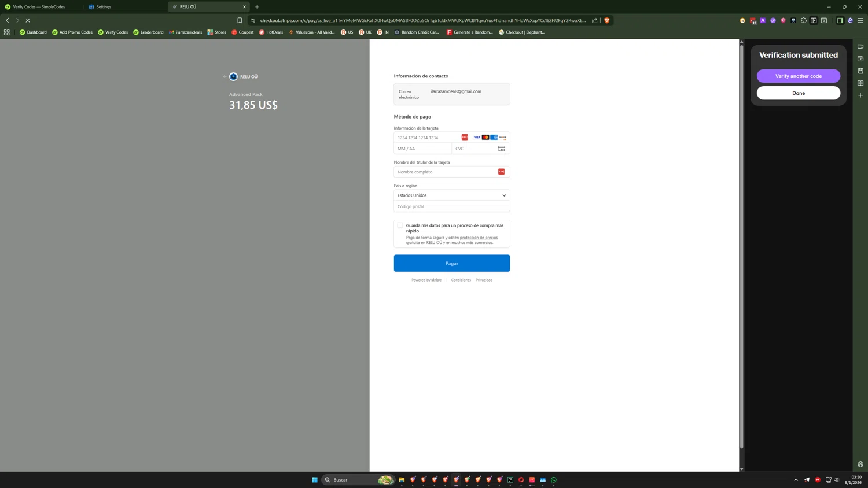
Task: Click '31,85 US$' price text
Action: [x=253, y=105]
